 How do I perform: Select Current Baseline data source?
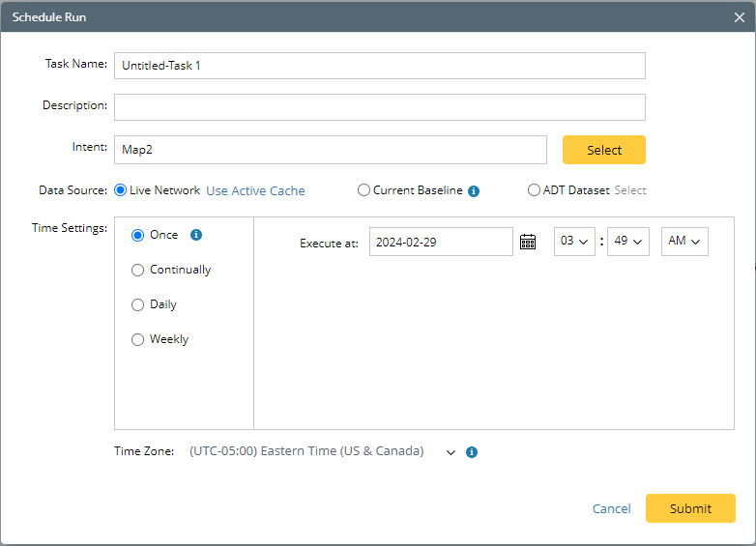(364, 190)
